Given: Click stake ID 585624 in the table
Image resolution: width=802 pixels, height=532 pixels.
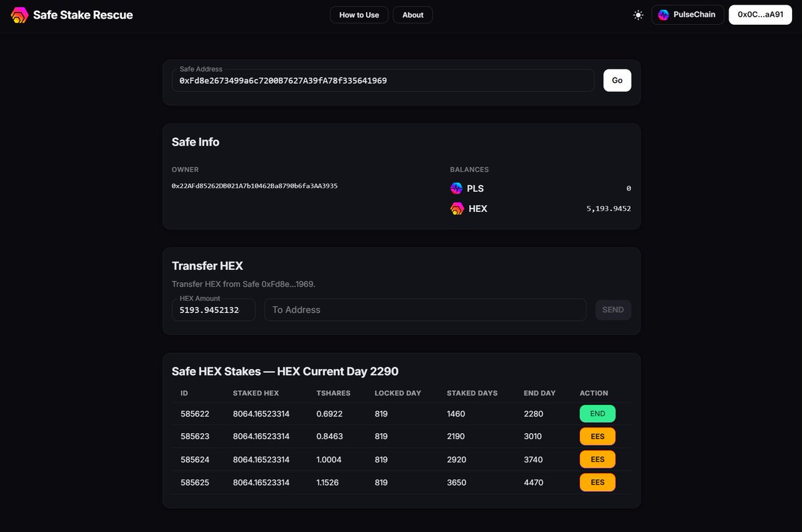Looking at the screenshot, I should (x=194, y=459).
